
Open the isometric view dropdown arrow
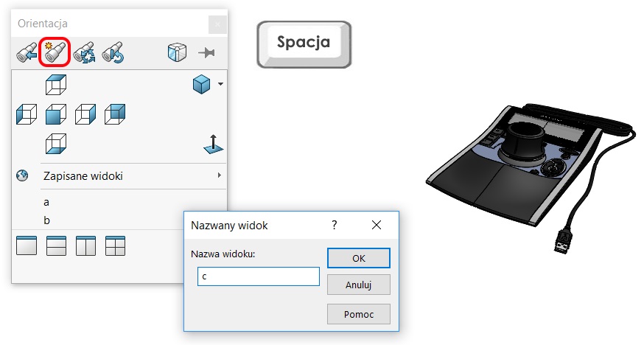(x=220, y=84)
